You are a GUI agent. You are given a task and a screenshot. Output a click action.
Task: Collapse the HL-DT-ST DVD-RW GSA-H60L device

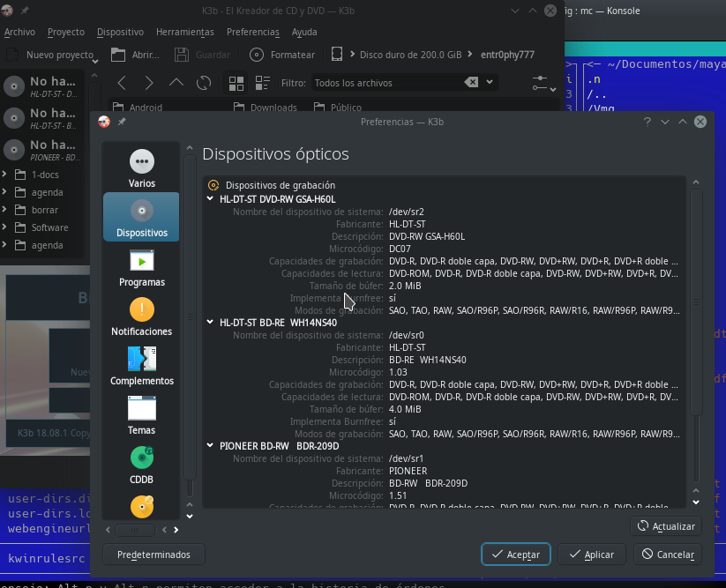click(210, 199)
